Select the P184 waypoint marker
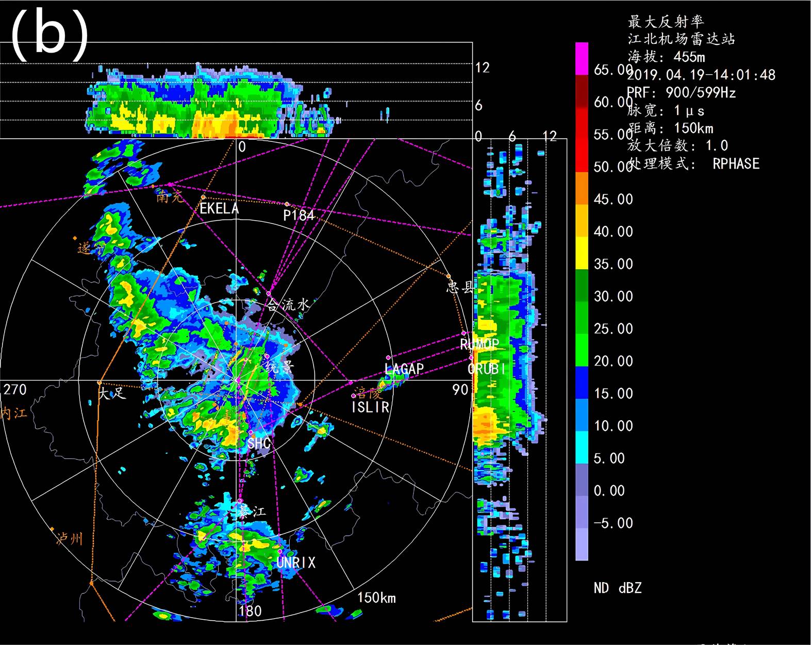The height and width of the screenshot is (645, 812). (x=287, y=204)
